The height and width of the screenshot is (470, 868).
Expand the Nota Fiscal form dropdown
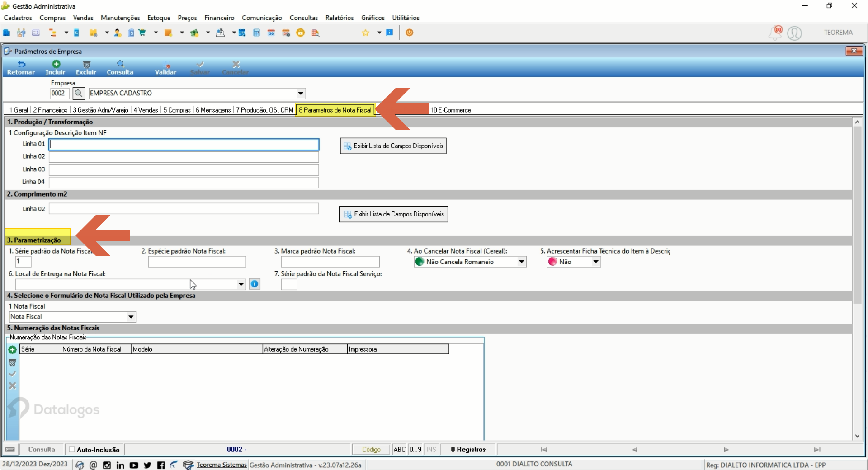tap(131, 317)
